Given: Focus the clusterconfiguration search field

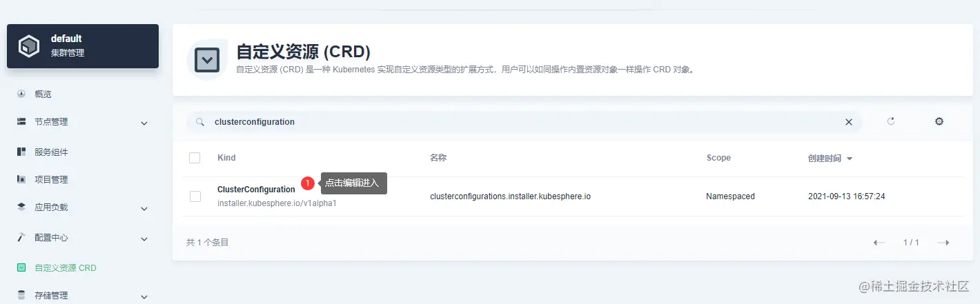Looking at the screenshot, I should tap(525, 122).
